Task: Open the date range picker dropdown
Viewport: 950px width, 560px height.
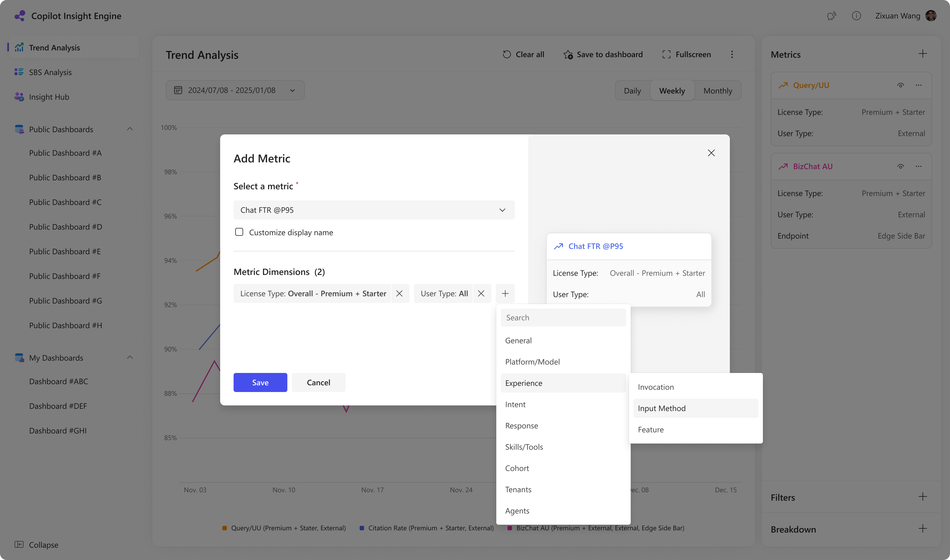Action: [235, 90]
